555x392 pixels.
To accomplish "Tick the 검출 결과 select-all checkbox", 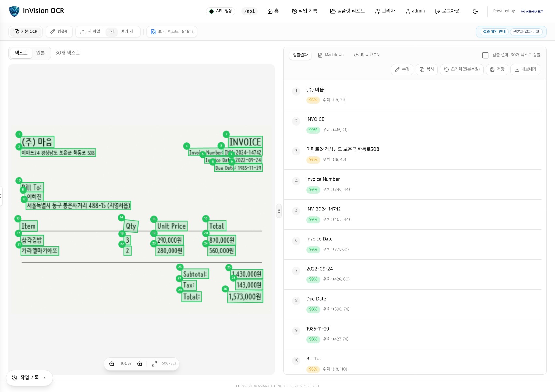I will coord(485,55).
